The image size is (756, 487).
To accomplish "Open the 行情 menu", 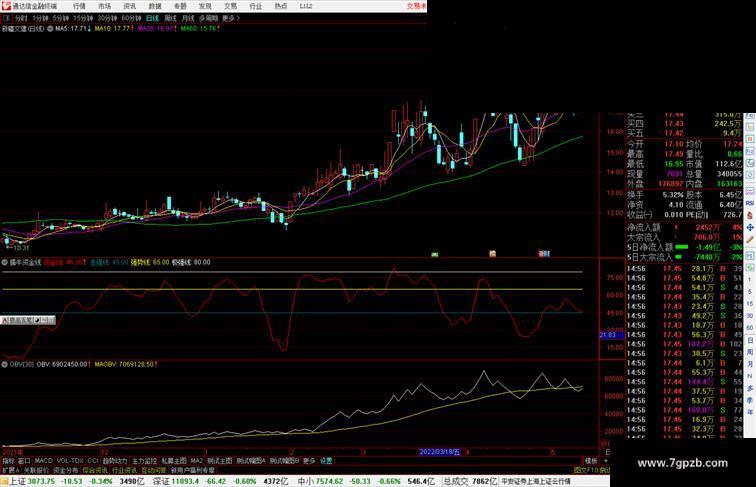I will (79, 6).
